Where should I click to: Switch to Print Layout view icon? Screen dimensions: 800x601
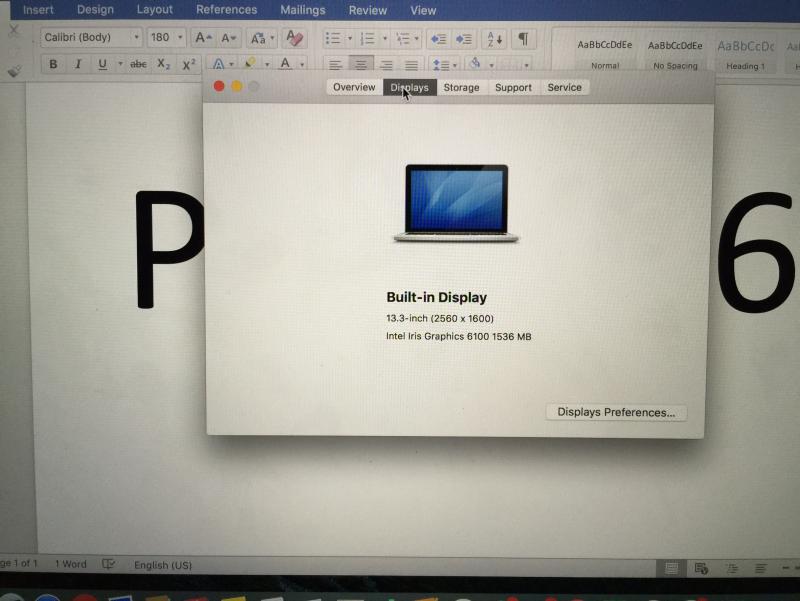(x=671, y=568)
